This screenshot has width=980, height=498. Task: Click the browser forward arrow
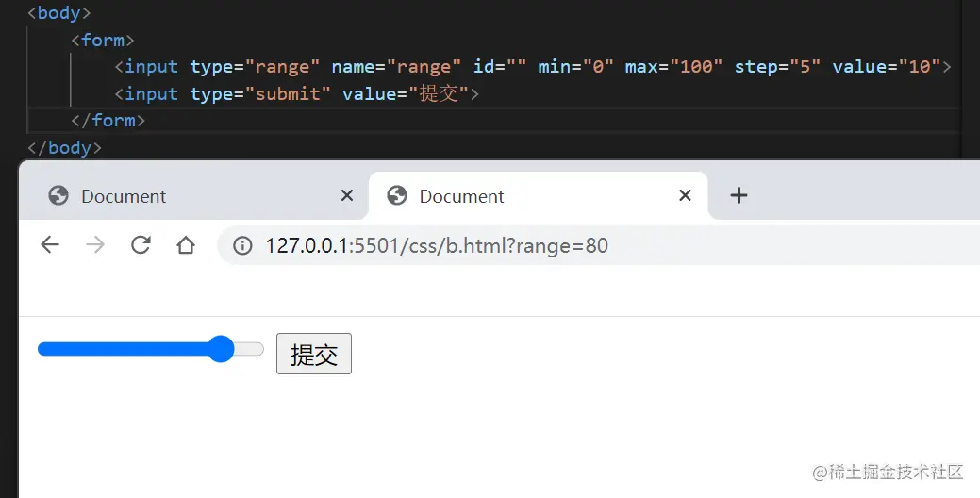point(95,245)
